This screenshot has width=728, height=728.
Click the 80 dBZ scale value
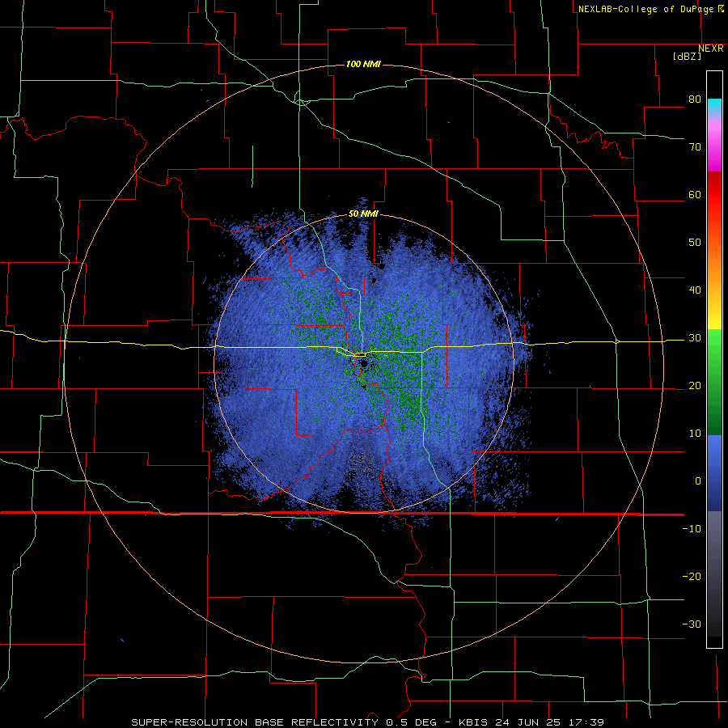(695, 99)
